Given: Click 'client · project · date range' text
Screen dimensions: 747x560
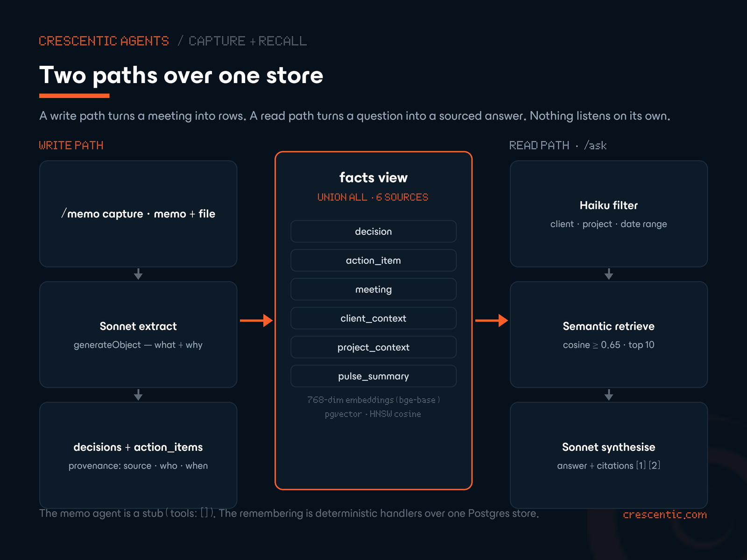Looking at the screenshot, I should tap(609, 224).
